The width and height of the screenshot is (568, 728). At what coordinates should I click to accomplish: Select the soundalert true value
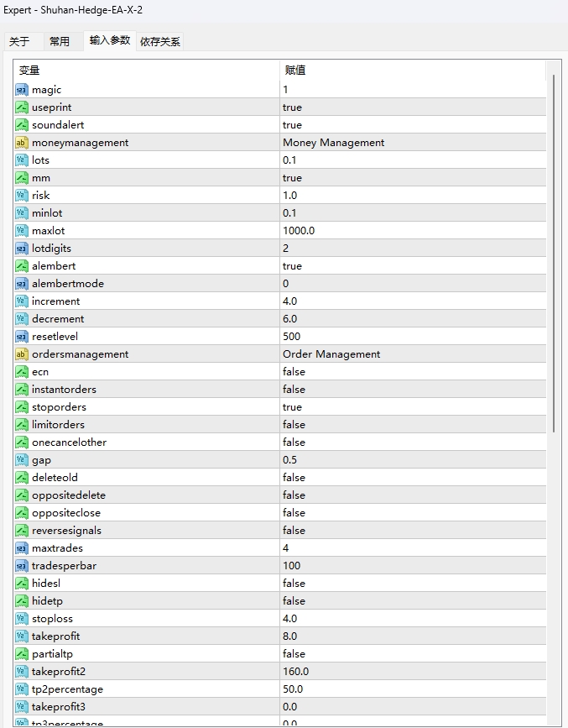click(x=292, y=125)
